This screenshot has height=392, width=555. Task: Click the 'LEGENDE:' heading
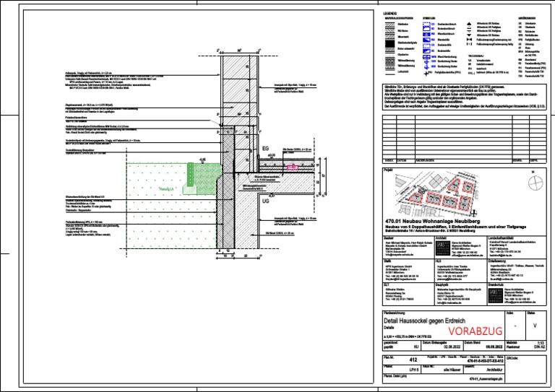point(390,14)
